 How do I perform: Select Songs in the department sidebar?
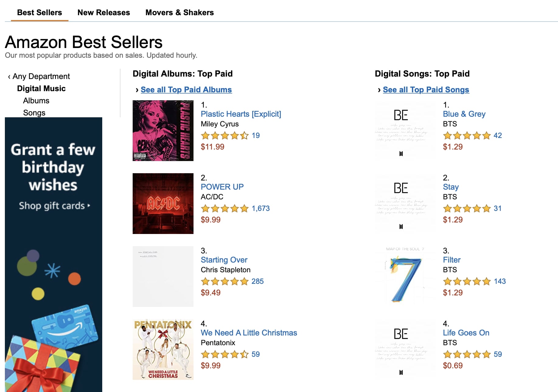34,113
